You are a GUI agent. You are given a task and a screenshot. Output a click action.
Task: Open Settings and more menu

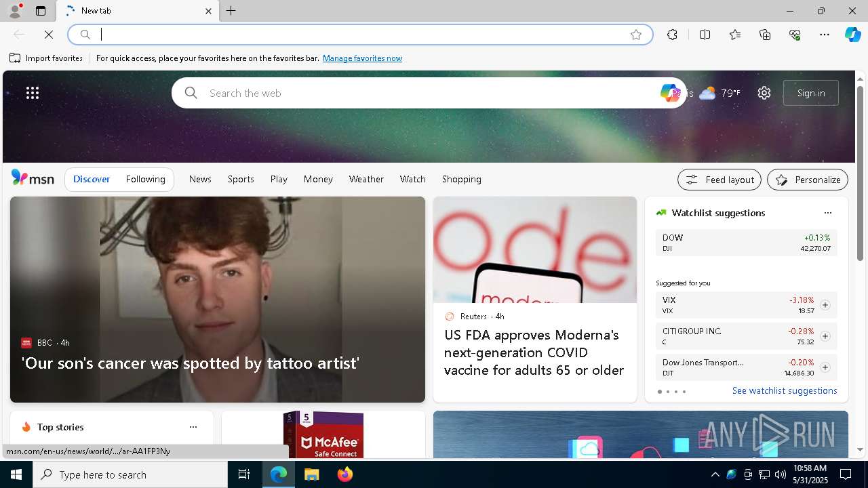(825, 35)
